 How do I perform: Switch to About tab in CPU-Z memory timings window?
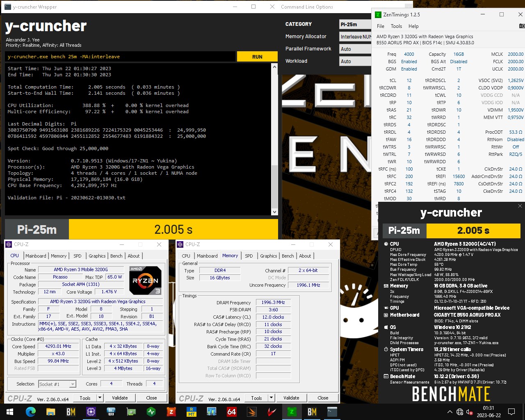pyautogui.click(x=305, y=256)
